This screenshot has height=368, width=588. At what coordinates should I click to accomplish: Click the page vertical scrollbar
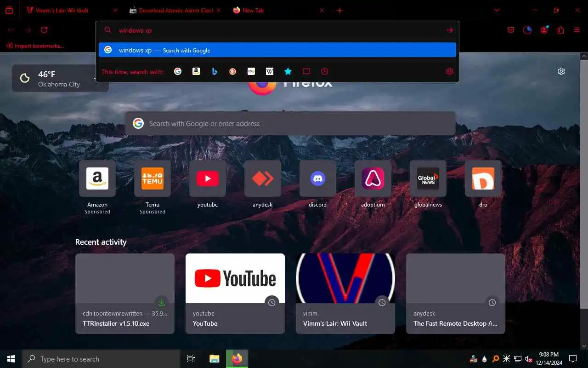click(584, 184)
